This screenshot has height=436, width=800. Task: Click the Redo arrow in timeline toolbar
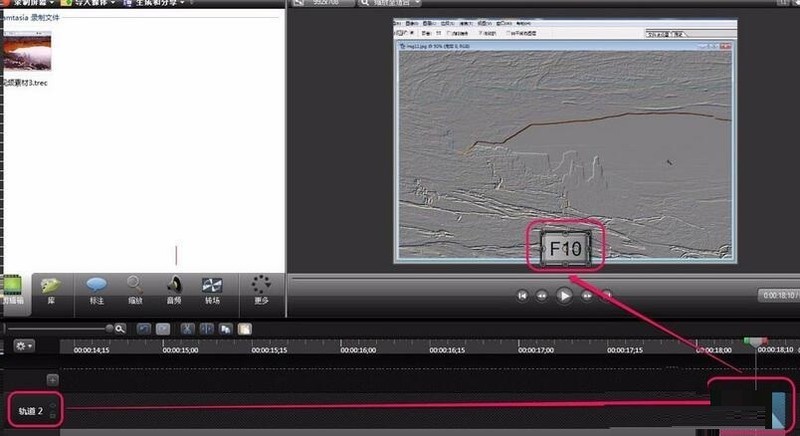pos(162,329)
